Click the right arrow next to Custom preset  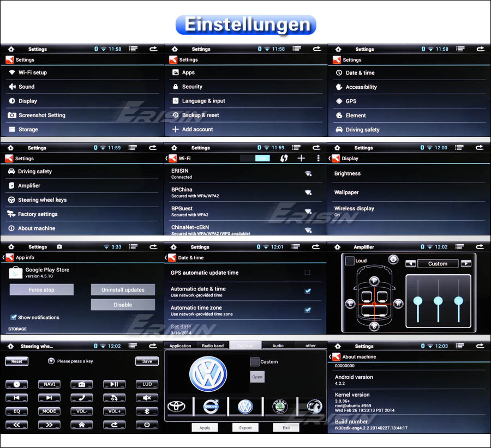tap(465, 264)
